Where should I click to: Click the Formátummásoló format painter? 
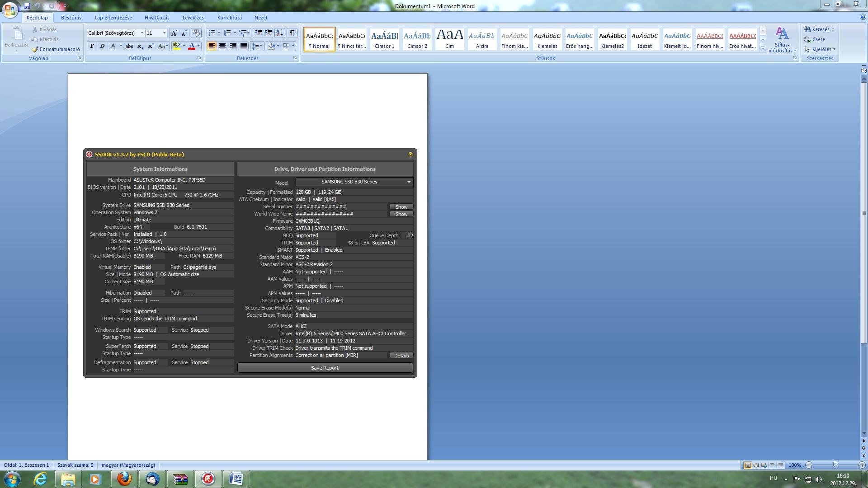click(56, 49)
